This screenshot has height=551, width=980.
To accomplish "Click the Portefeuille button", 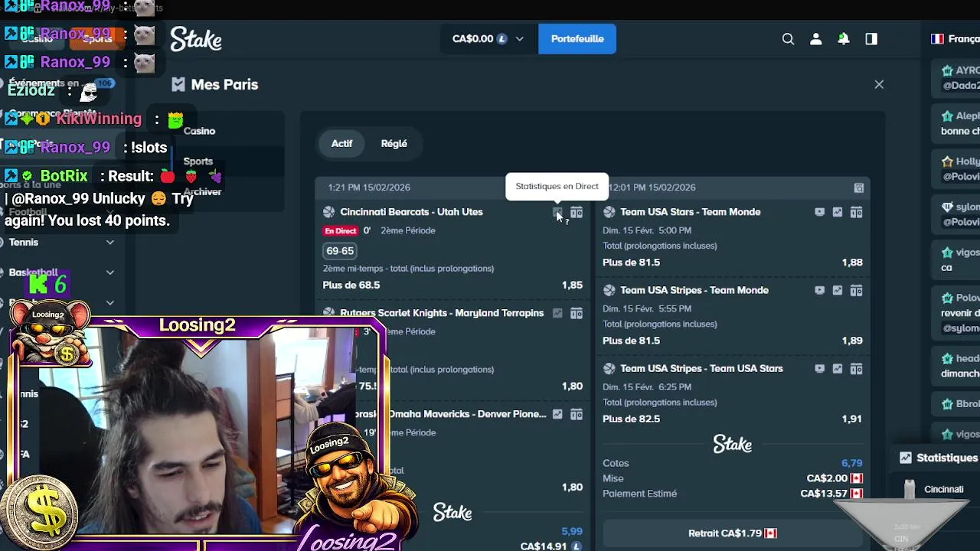I will [x=577, y=39].
